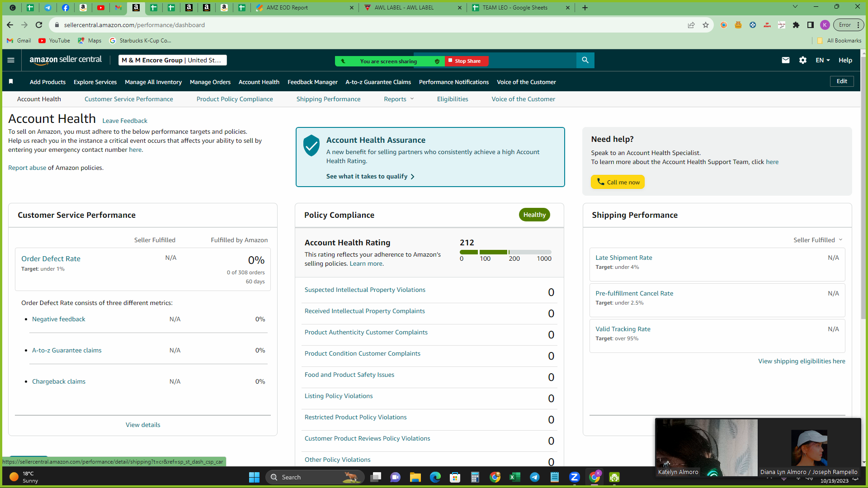
Task: Click the Leave Feedback link
Action: tap(125, 121)
